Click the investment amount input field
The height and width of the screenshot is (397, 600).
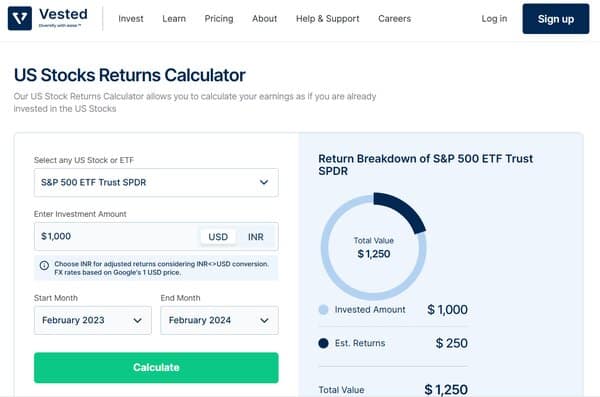point(117,237)
